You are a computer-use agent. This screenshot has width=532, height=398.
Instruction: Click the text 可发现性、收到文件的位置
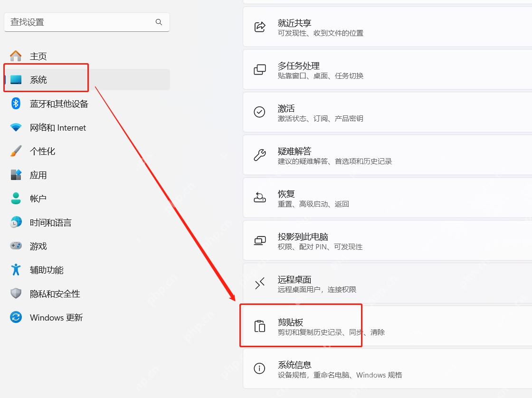321,33
